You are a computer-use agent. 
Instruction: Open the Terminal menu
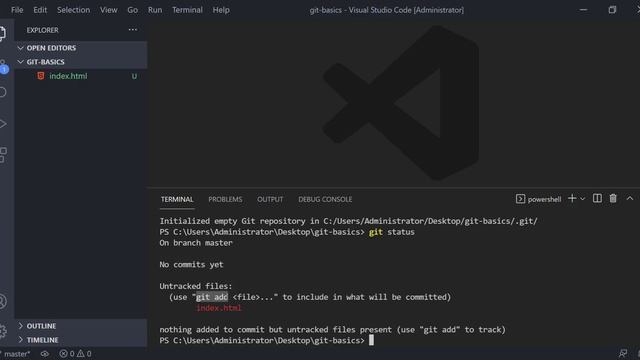coord(187,10)
